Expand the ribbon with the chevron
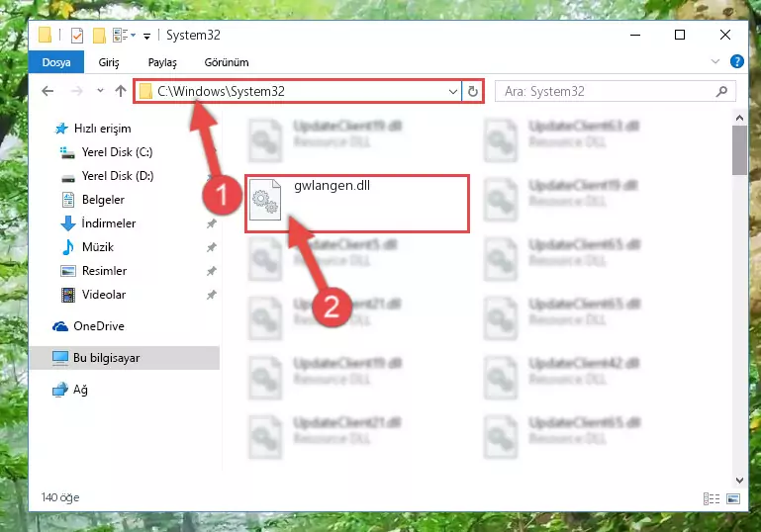The width and height of the screenshot is (761, 532). [714, 61]
